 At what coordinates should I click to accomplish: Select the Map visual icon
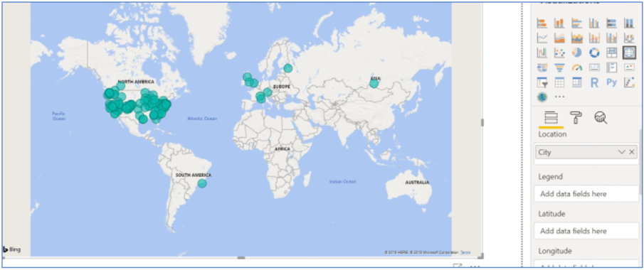coord(629,53)
